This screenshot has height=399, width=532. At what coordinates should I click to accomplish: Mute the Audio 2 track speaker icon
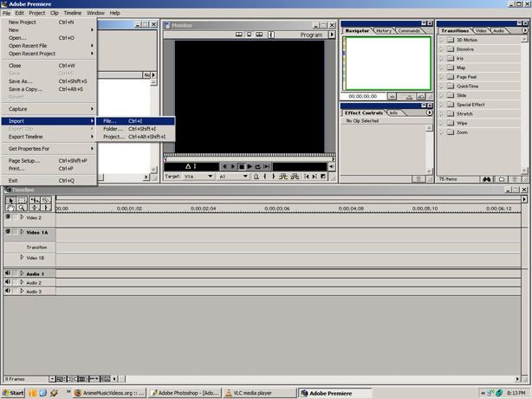click(8, 281)
